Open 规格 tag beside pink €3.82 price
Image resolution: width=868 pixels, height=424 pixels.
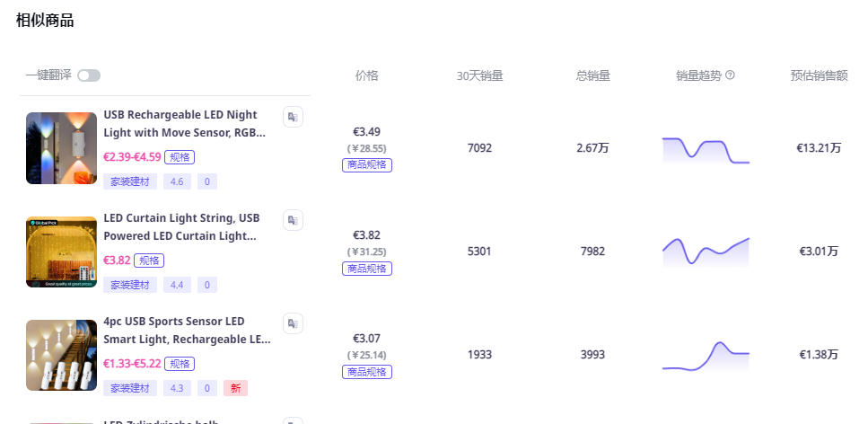[x=149, y=261]
